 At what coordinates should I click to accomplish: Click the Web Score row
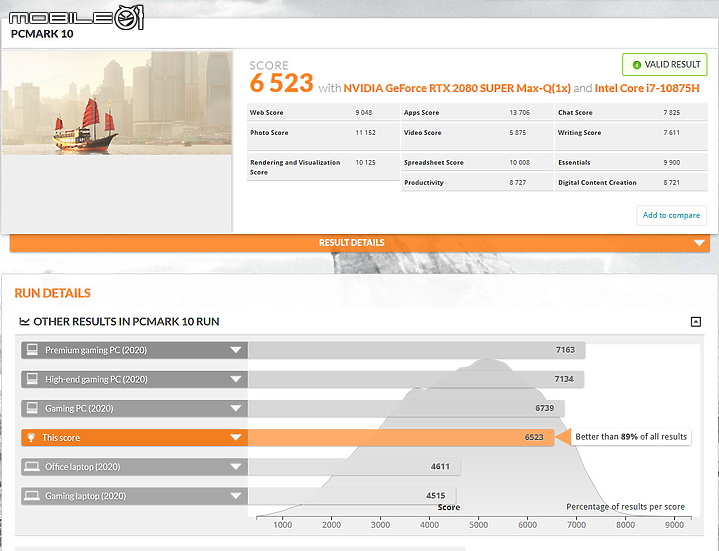[323, 112]
